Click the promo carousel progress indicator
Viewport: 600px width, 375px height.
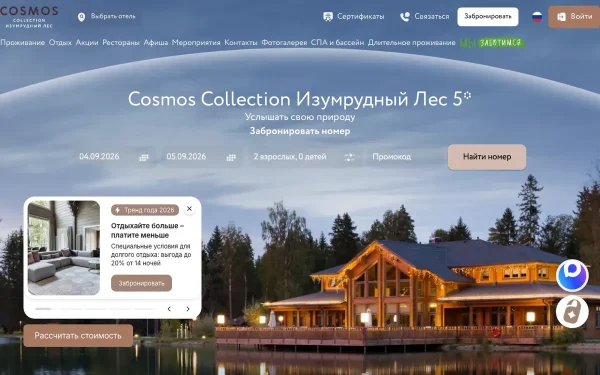click(x=96, y=309)
